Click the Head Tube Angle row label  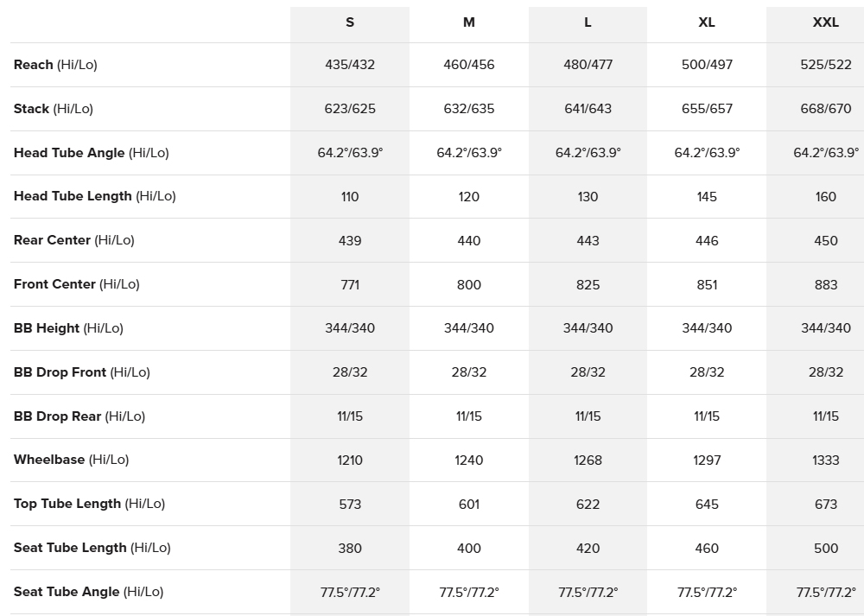[x=91, y=153]
